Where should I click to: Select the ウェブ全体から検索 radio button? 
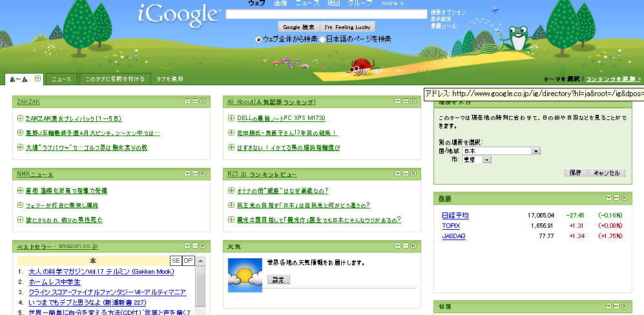tap(258, 39)
